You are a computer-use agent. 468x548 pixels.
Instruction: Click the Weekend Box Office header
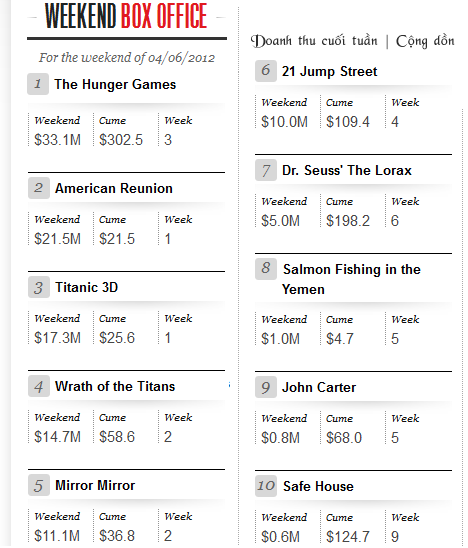click(126, 16)
